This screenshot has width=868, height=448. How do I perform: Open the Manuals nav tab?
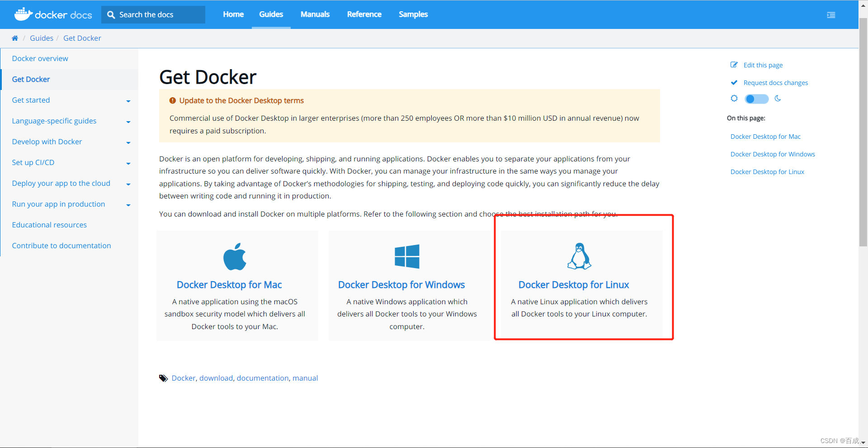(315, 14)
